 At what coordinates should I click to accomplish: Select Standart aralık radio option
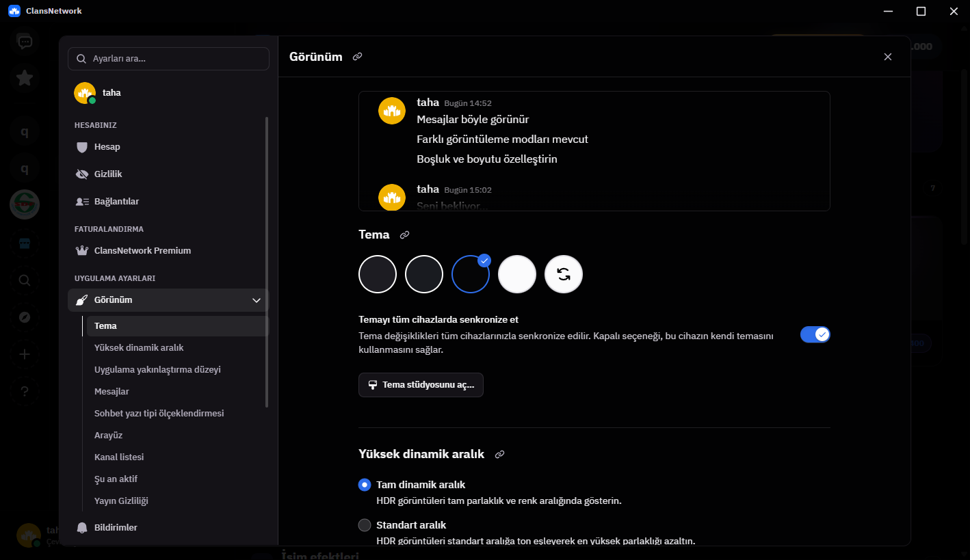click(x=365, y=525)
